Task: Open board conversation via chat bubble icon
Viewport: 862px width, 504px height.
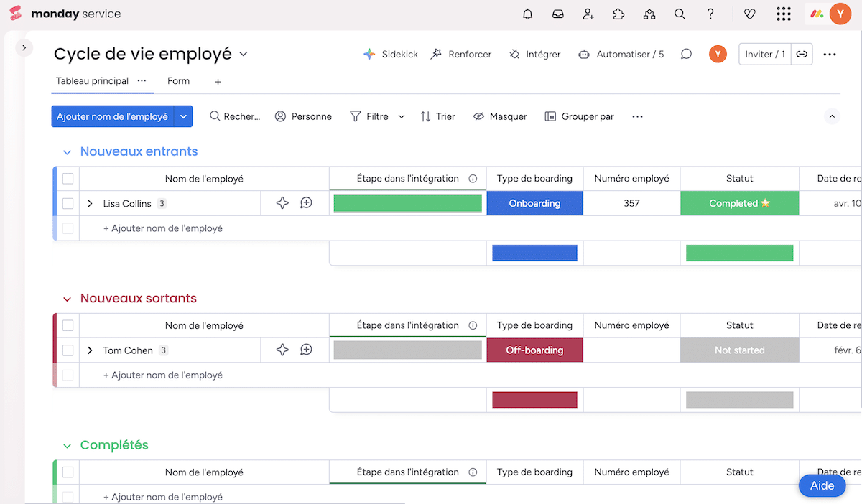Action: (x=686, y=54)
